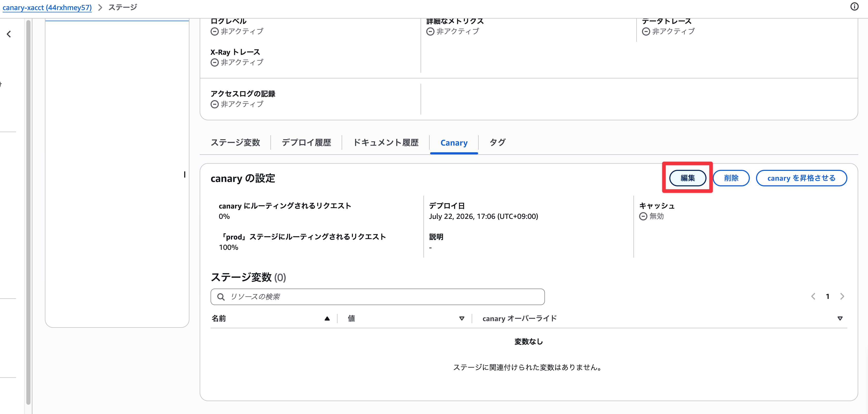
Task: Select page number 1 in pagination
Action: point(827,296)
